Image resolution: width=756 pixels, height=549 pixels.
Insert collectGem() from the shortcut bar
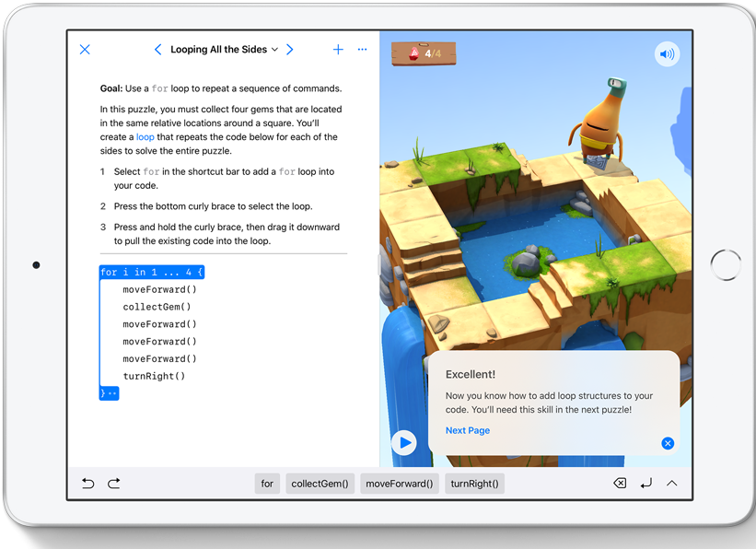point(320,484)
